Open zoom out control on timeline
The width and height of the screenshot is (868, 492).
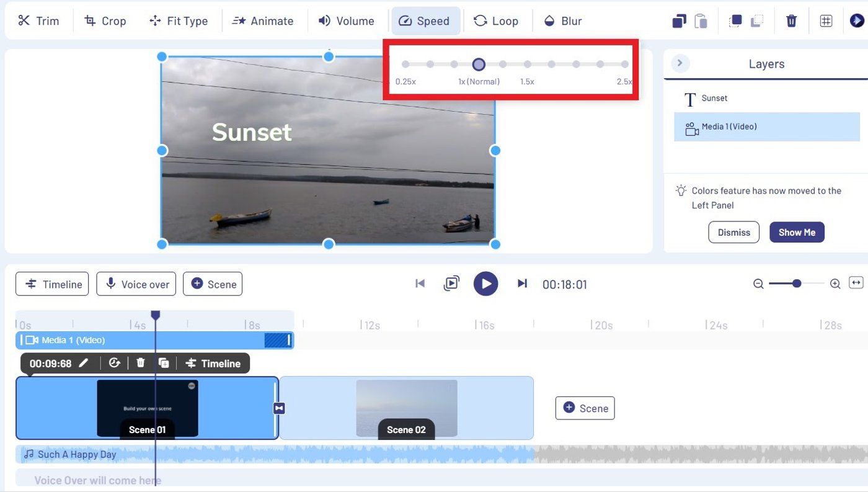(x=758, y=284)
